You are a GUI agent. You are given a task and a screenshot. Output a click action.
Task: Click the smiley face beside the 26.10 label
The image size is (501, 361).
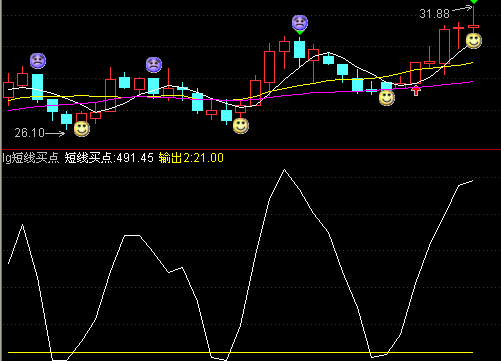(82, 129)
